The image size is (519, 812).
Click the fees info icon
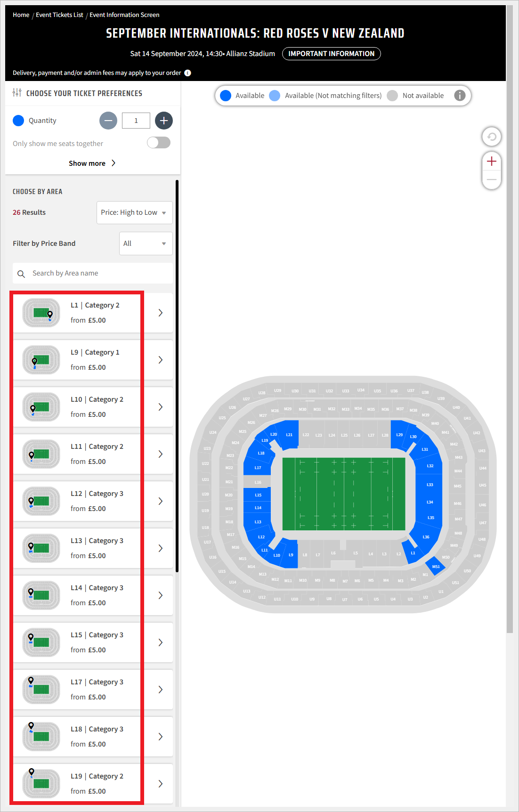187,73
